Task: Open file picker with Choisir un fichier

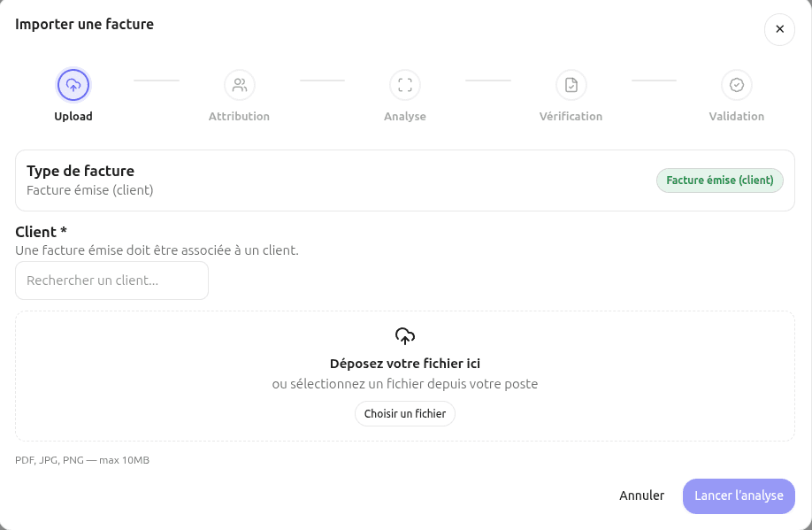Action: (x=405, y=413)
